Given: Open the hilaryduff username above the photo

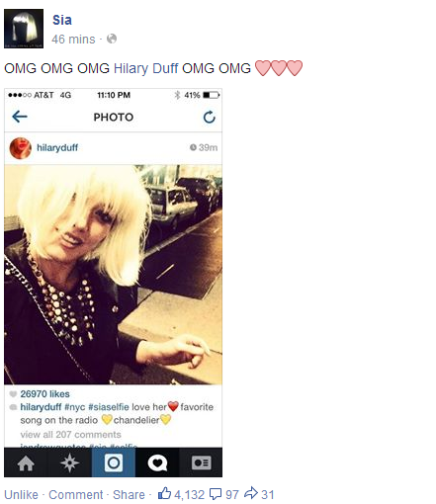Looking at the screenshot, I should click(57, 147).
